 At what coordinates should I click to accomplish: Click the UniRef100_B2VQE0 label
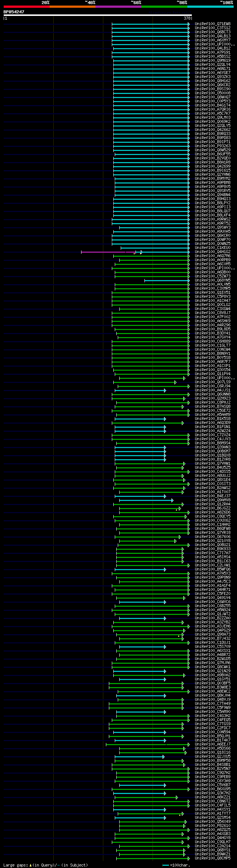(x=213, y=158)
